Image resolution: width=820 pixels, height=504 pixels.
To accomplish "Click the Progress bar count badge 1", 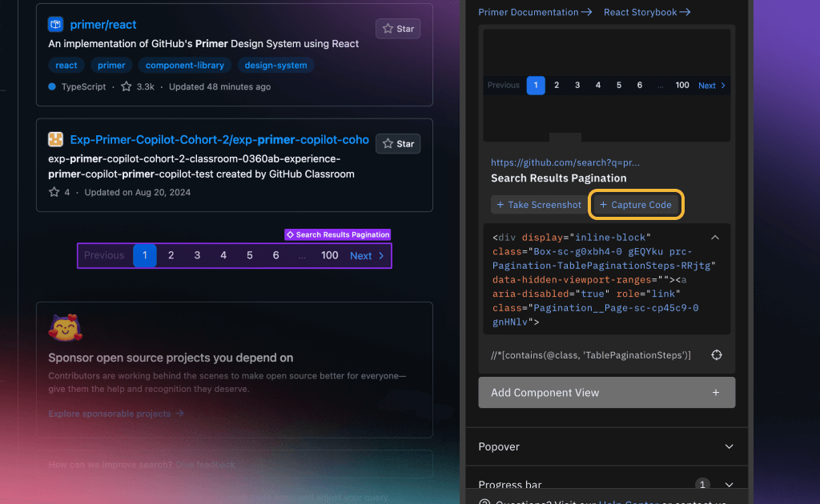I will pos(702,485).
